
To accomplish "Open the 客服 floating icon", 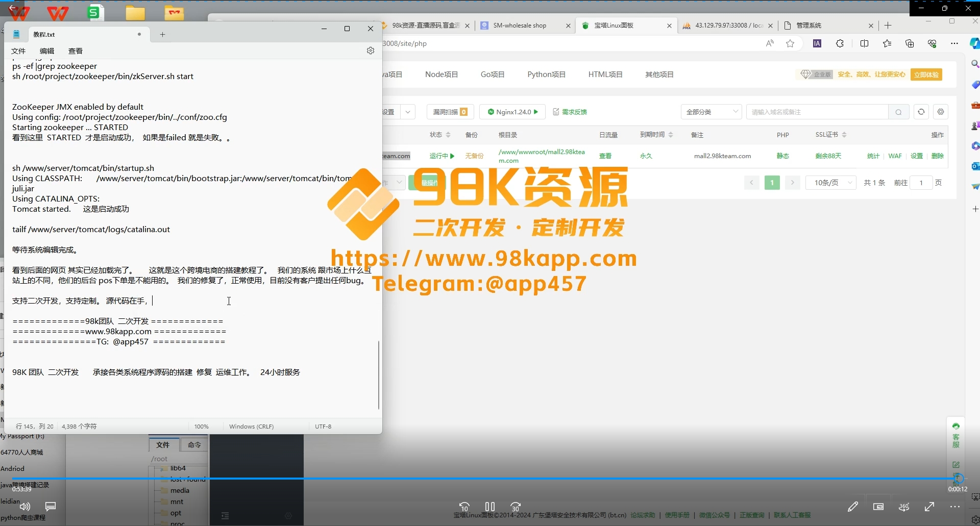I will point(955,436).
